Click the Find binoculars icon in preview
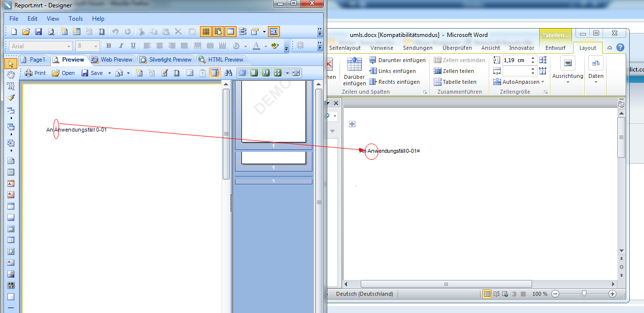This screenshot has height=313, width=644. tap(228, 73)
